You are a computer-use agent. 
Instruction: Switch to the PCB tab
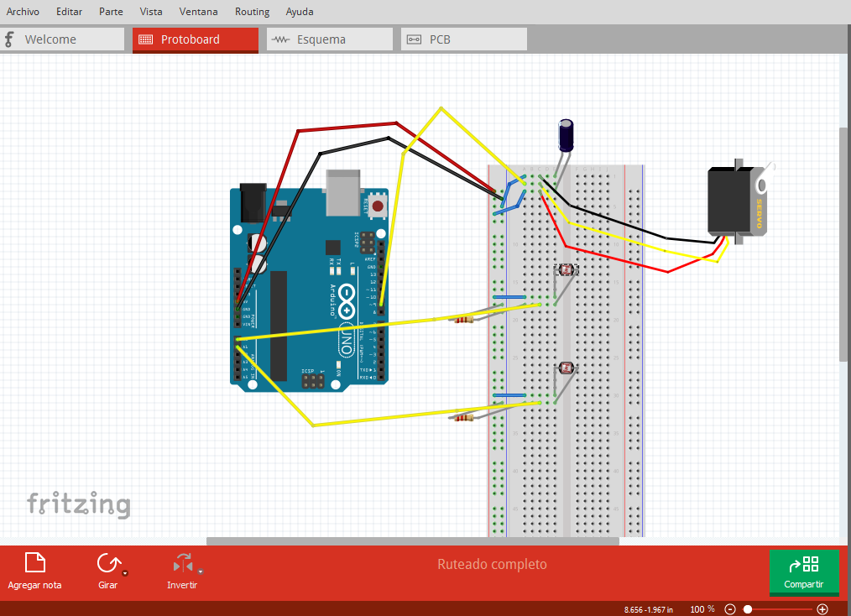tap(464, 39)
